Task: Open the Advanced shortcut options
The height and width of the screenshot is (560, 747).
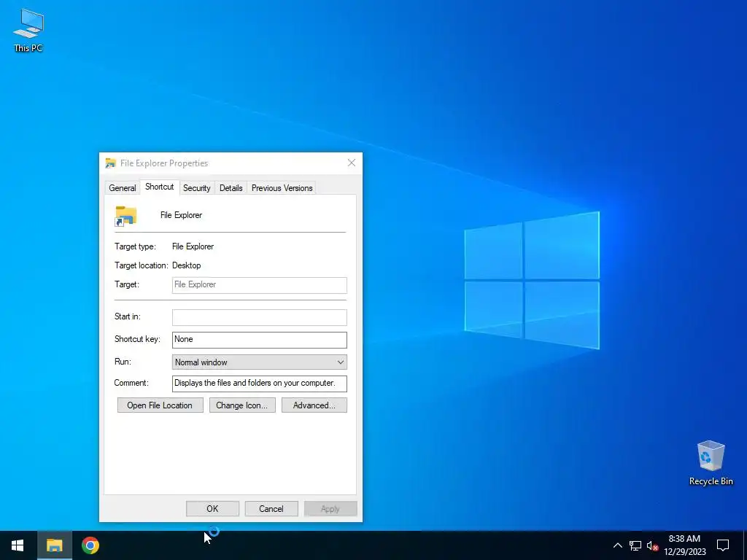Action: [x=314, y=405]
